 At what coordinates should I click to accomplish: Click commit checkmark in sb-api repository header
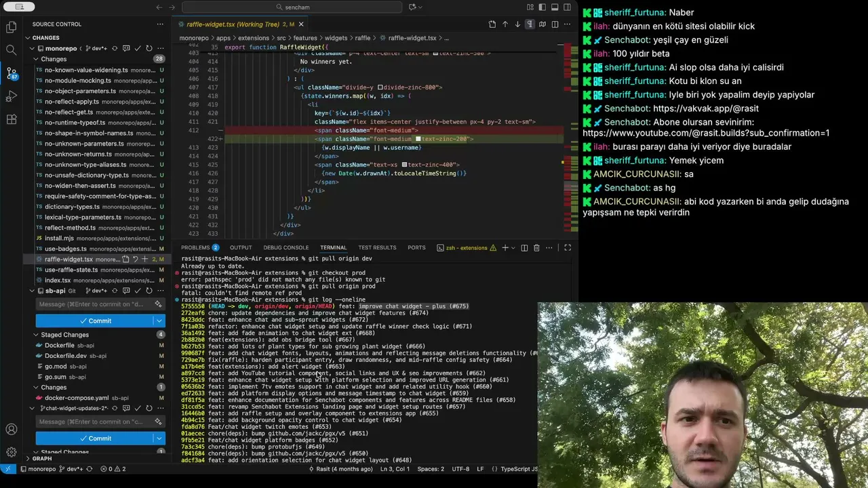pos(138,291)
